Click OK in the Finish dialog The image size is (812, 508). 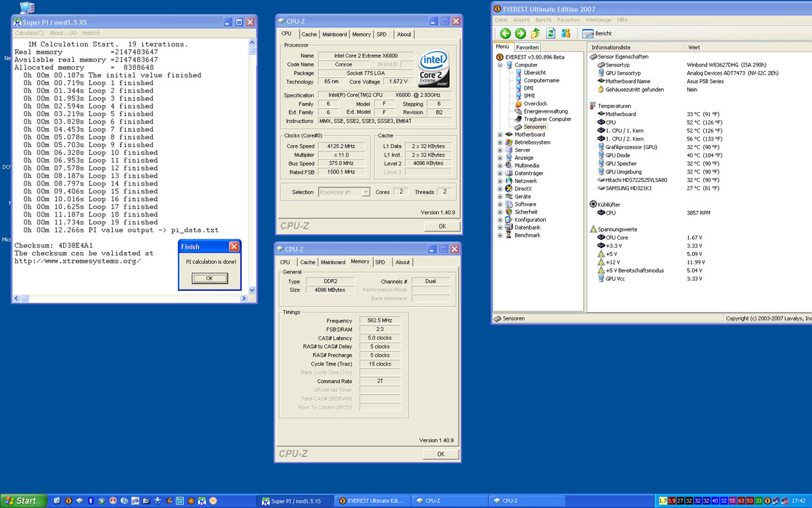(209, 278)
